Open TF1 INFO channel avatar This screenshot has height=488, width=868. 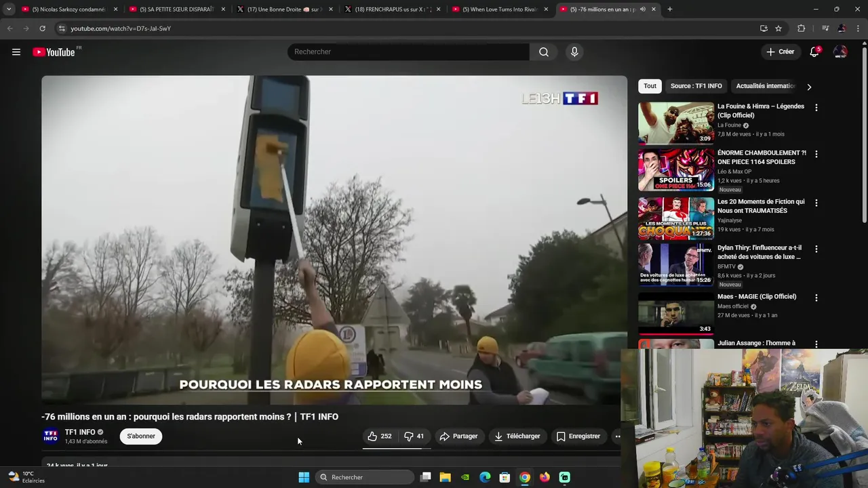tap(51, 436)
